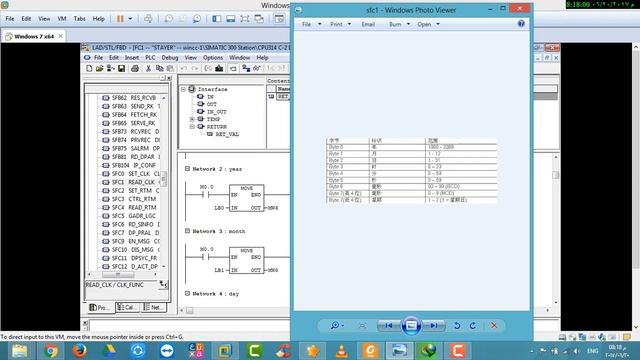Open VMware snapshot manager icon
Viewport: 640px width, 360px height.
coord(197,19)
